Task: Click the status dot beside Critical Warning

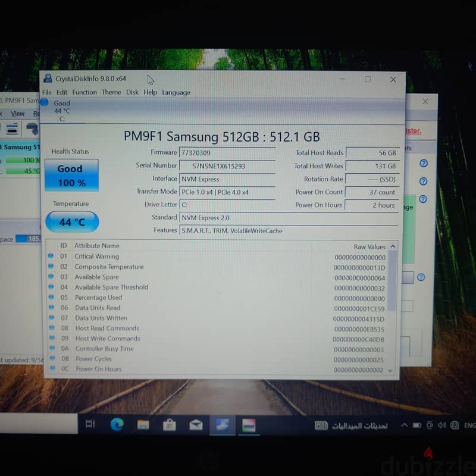Action: tap(51, 256)
